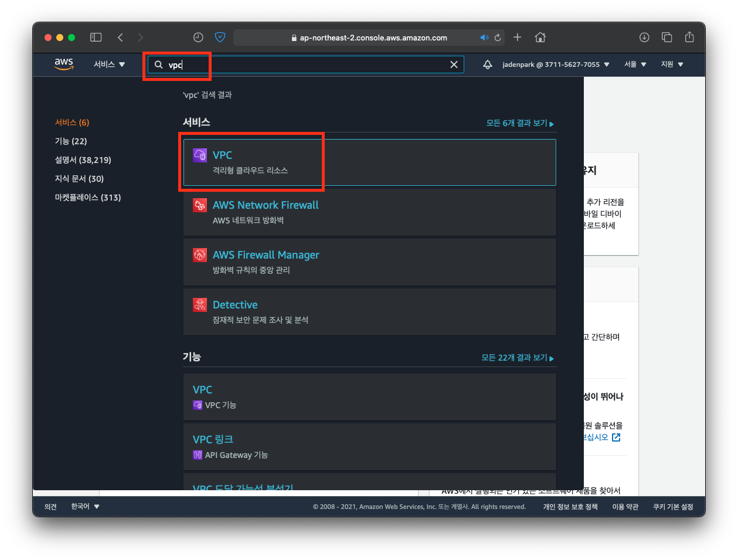This screenshot has height=560, width=738.
Task: Open 개인 정보 보호 정책 footer link
Action: [x=570, y=507]
